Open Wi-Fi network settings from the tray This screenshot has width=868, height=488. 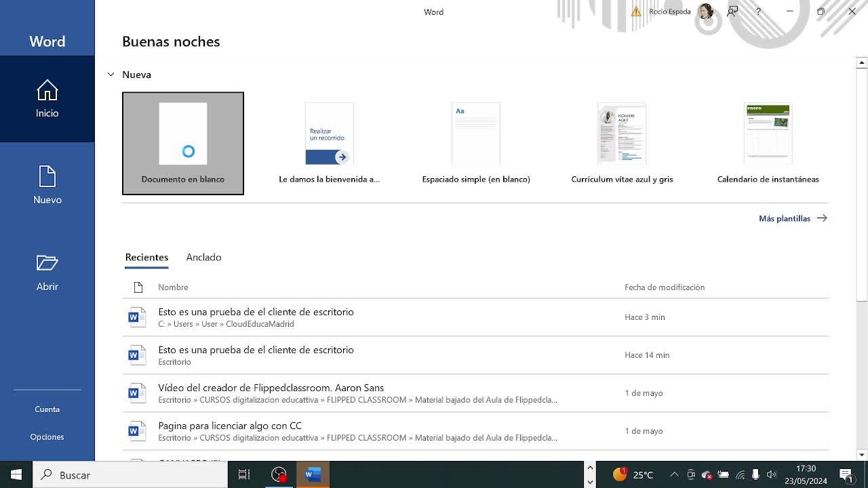[x=740, y=475]
